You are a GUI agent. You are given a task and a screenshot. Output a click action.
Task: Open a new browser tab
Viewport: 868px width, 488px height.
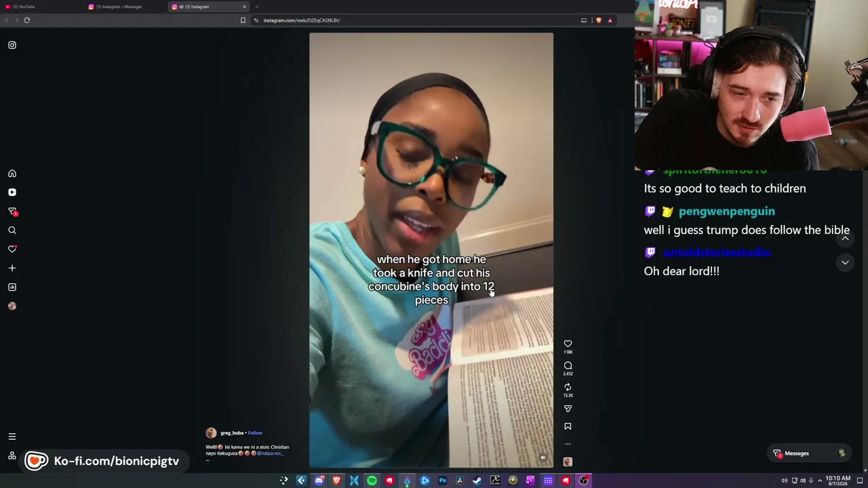pos(257,7)
